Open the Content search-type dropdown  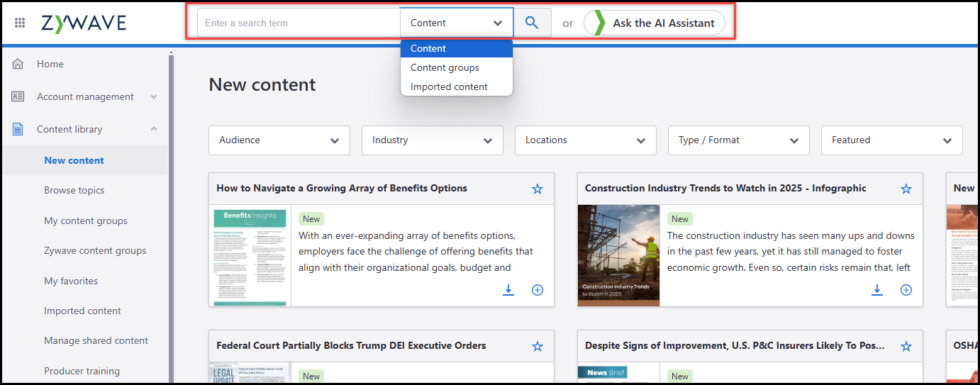coord(457,23)
